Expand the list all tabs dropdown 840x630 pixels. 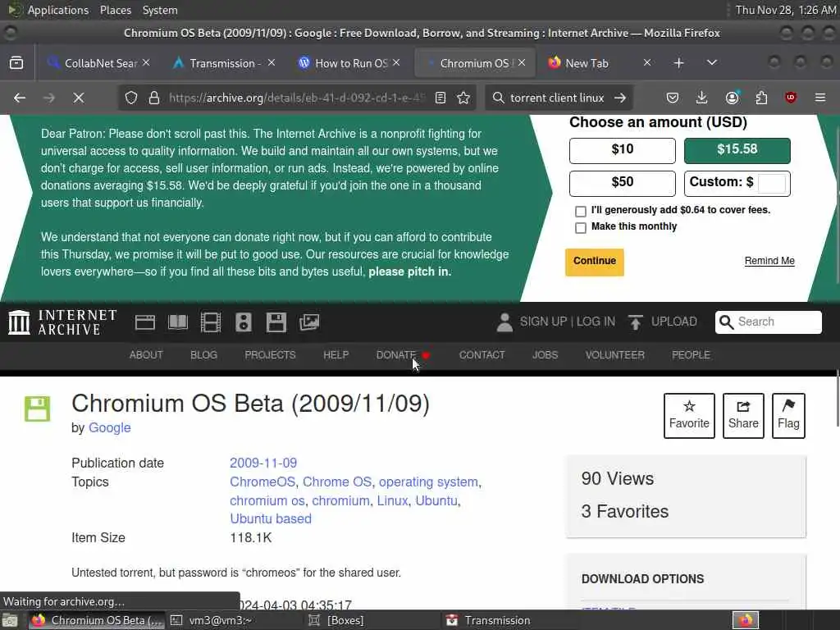click(712, 63)
